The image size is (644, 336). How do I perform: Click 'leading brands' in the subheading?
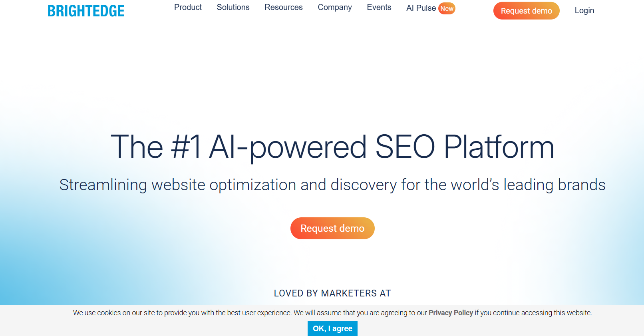coord(554,185)
